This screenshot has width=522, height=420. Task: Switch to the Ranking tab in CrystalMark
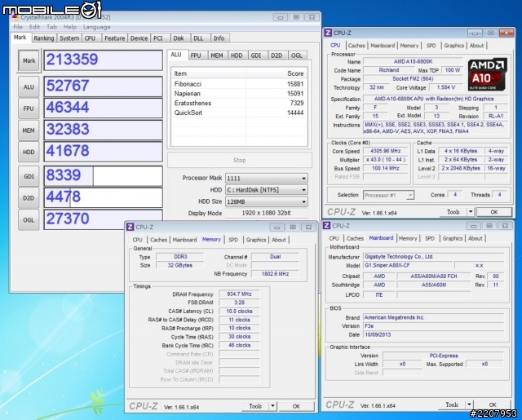tap(43, 38)
